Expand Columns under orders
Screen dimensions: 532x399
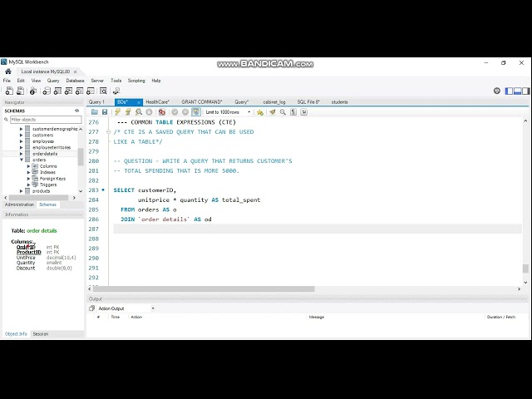click(28, 166)
